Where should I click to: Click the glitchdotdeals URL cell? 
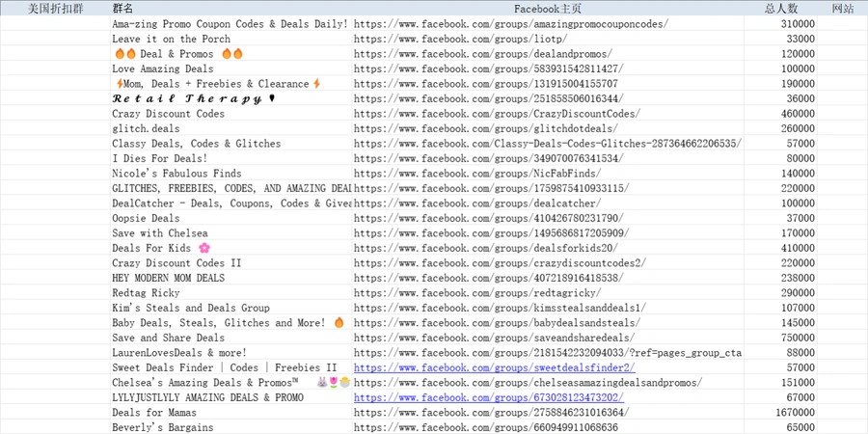pos(548,128)
